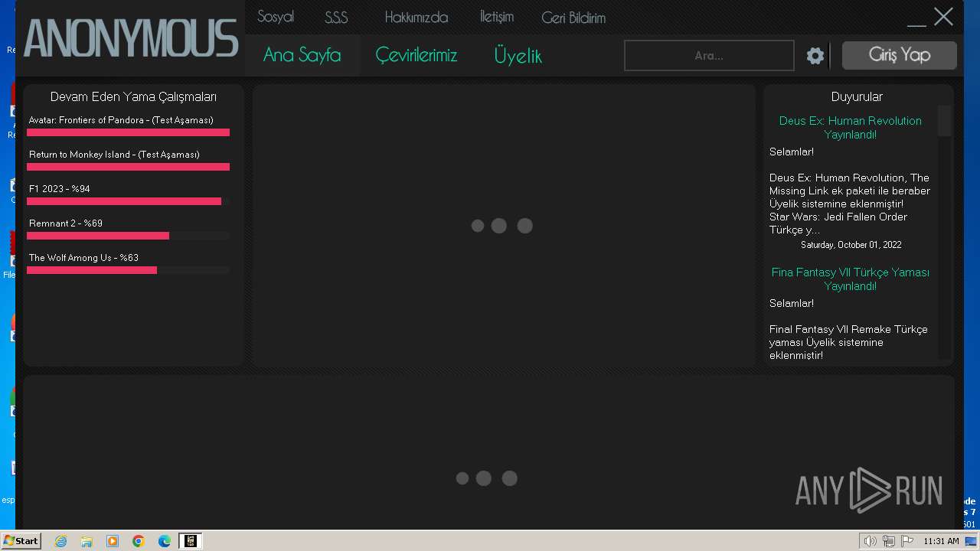Select the Remnant 2 - %69 label
This screenshot has height=551, width=980.
point(66,223)
